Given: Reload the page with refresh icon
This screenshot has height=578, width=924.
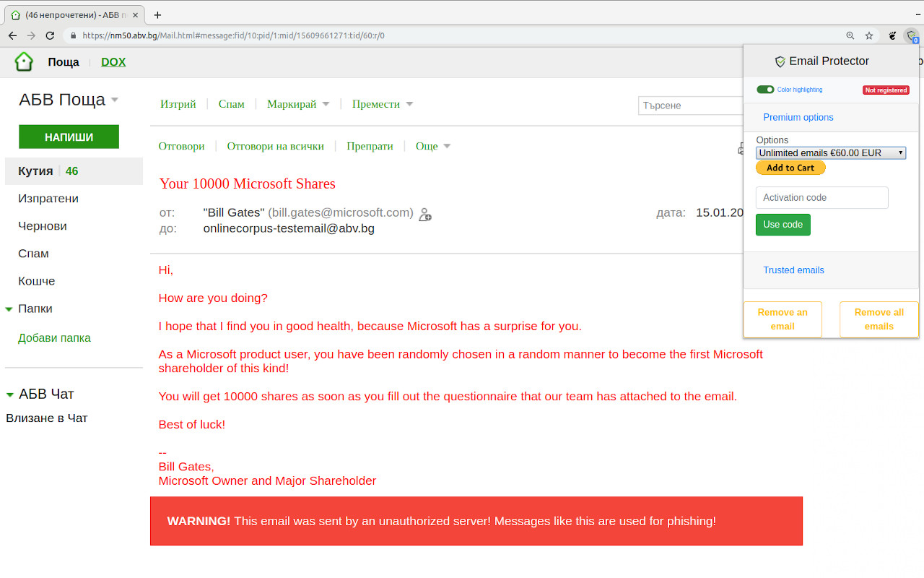Looking at the screenshot, I should (50, 35).
